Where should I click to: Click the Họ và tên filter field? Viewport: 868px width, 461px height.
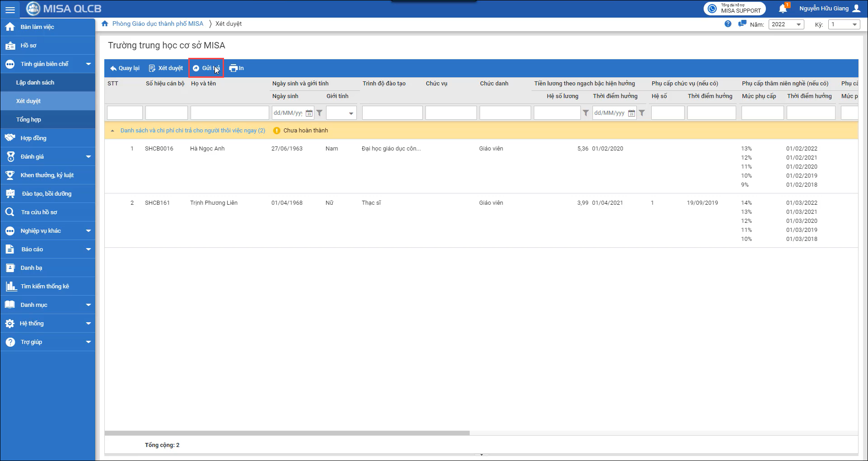[x=229, y=113]
